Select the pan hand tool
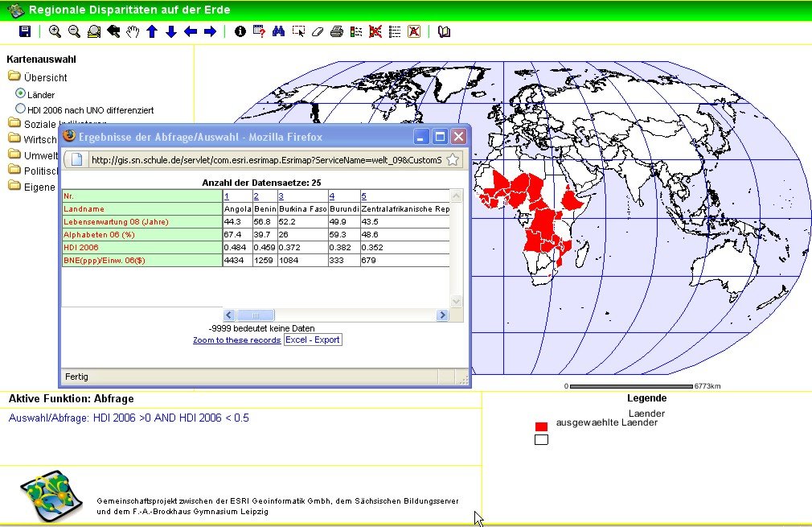This screenshot has width=812, height=527. (x=133, y=31)
